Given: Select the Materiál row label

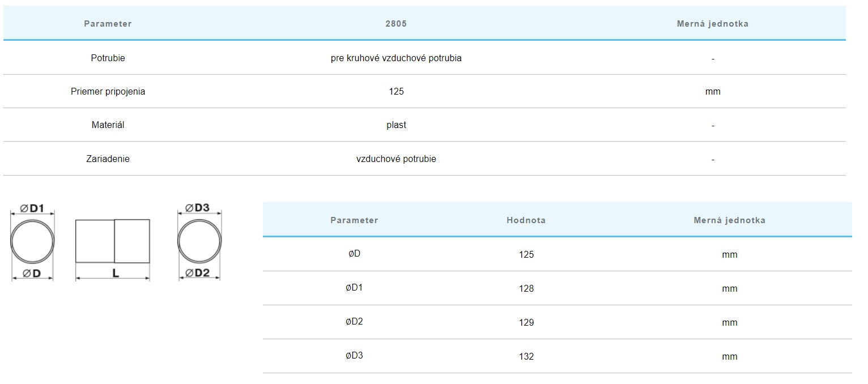Looking at the screenshot, I should 108,125.
